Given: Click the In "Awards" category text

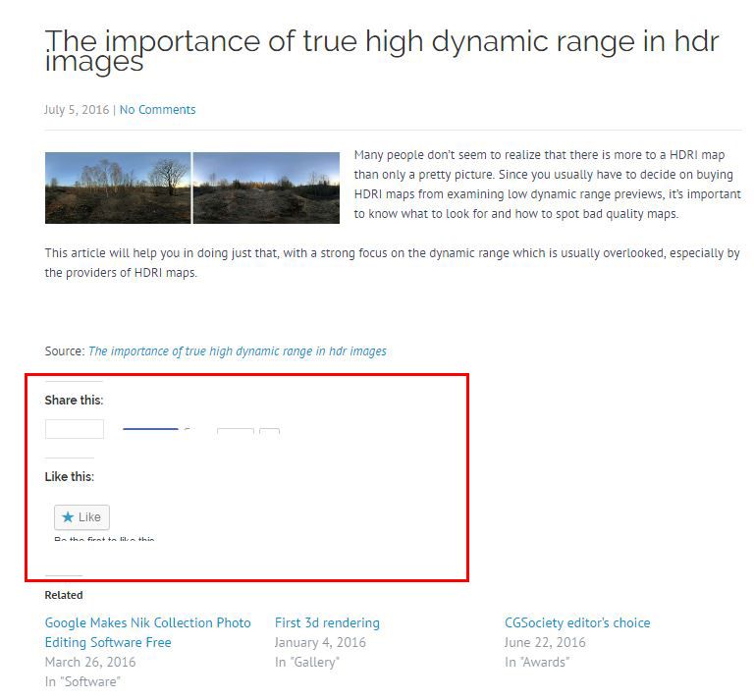Looking at the screenshot, I should tap(537, 662).
